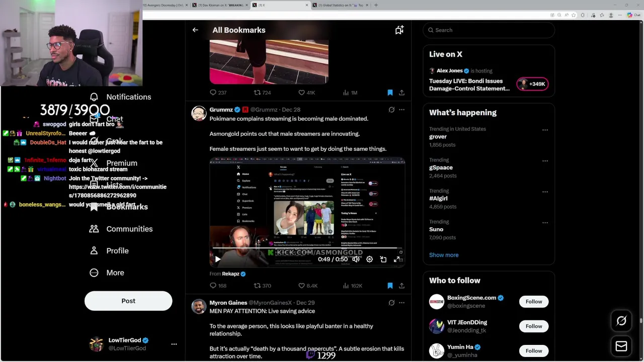Open more options on Myron Gaines tweet
This screenshot has width=644, height=362.
coord(401,303)
